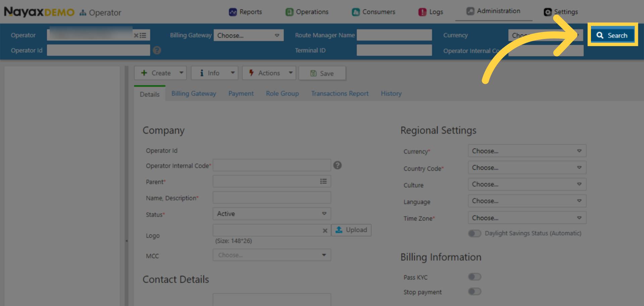
Task: Switch to the Role Group tab
Action: 282,93
